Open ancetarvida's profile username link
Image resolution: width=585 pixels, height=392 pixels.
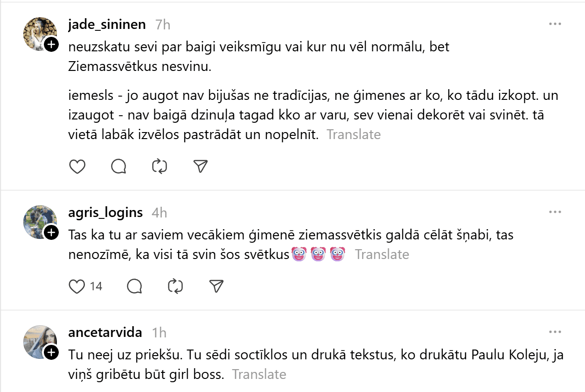coord(105,332)
